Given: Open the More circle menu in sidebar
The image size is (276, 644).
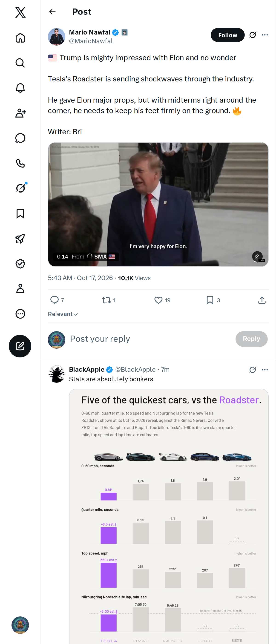Looking at the screenshot, I should (x=20, y=314).
